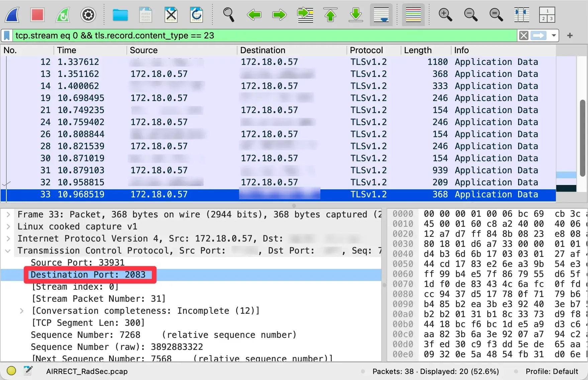
Task: Click Packets: 38 · Displayed: 20 status
Action: 436,372
